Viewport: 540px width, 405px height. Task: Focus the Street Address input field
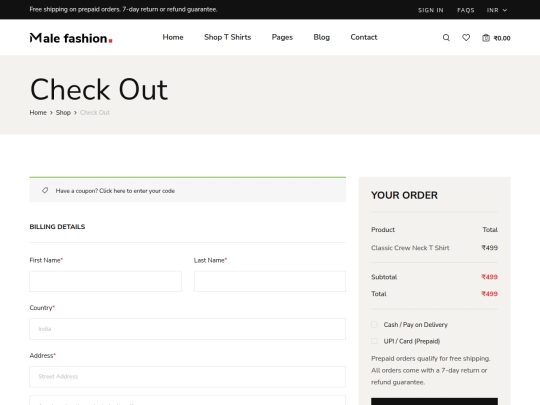pyautogui.click(x=187, y=377)
